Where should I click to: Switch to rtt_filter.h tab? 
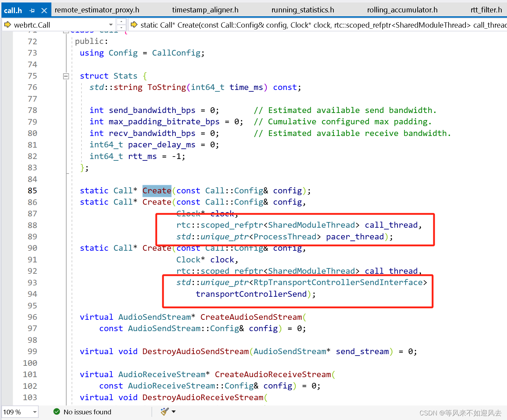(486, 10)
